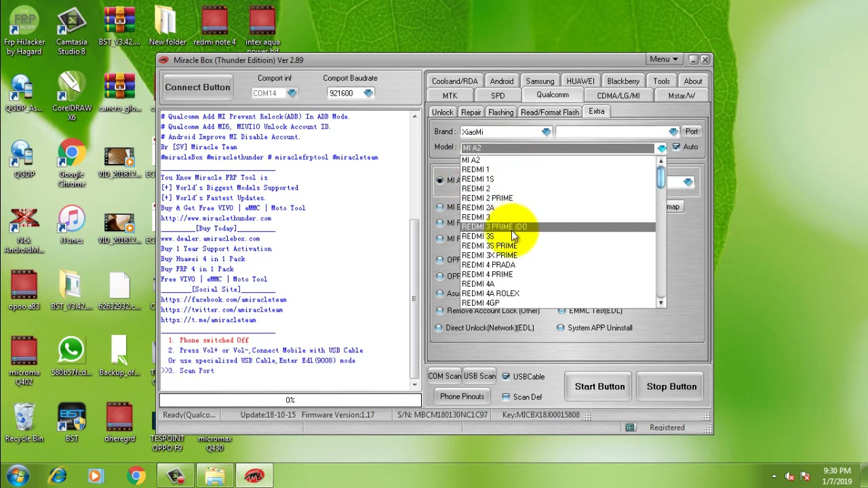Viewport: 868px width, 488px height.
Task: Open Chrome from the taskbar
Action: pos(136,476)
